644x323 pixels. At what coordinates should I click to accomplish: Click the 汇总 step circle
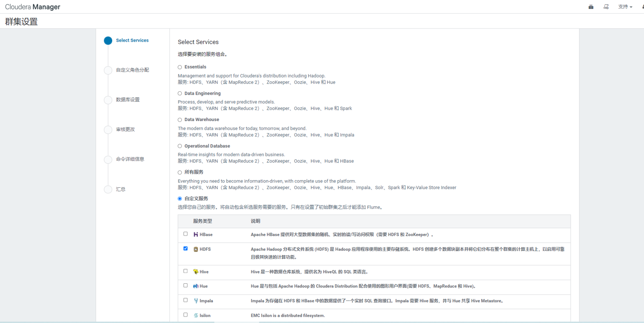[x=108, y=189]
